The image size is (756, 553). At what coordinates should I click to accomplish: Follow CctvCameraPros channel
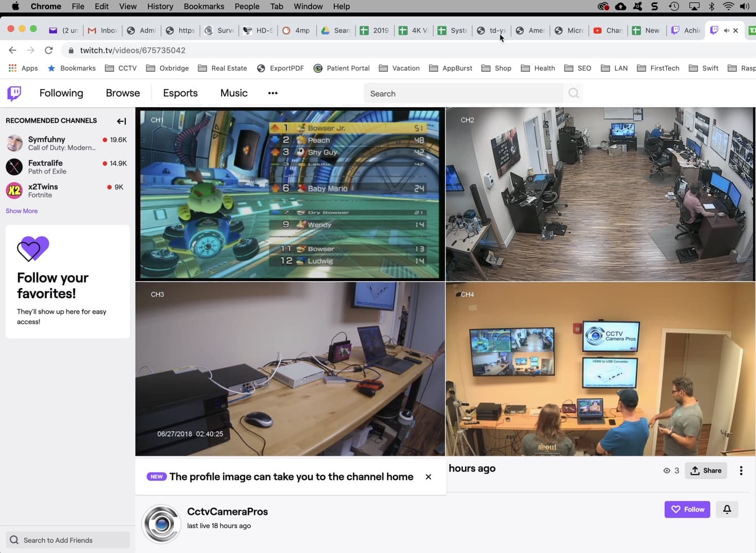coord(687,509)
